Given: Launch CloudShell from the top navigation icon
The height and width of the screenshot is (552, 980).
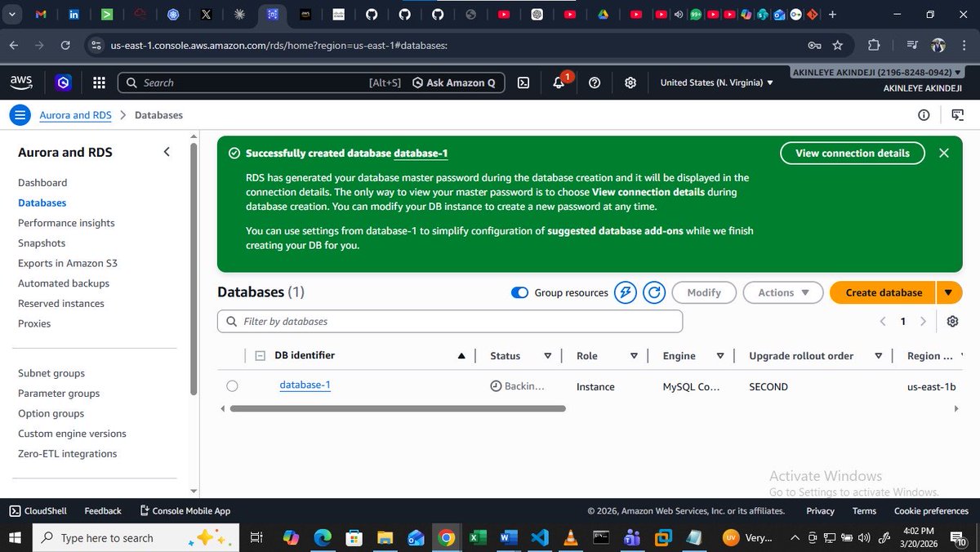Looking at the screenshot, I should coord(523,82).
